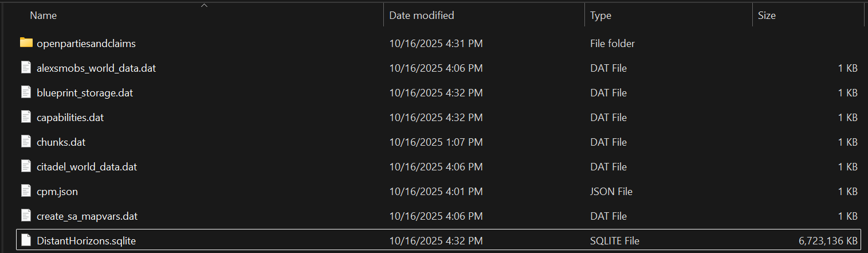The width and height of the screenshot is (868, 253).
Task: Sort files by the Name column
Action: [x=44, y=15]
